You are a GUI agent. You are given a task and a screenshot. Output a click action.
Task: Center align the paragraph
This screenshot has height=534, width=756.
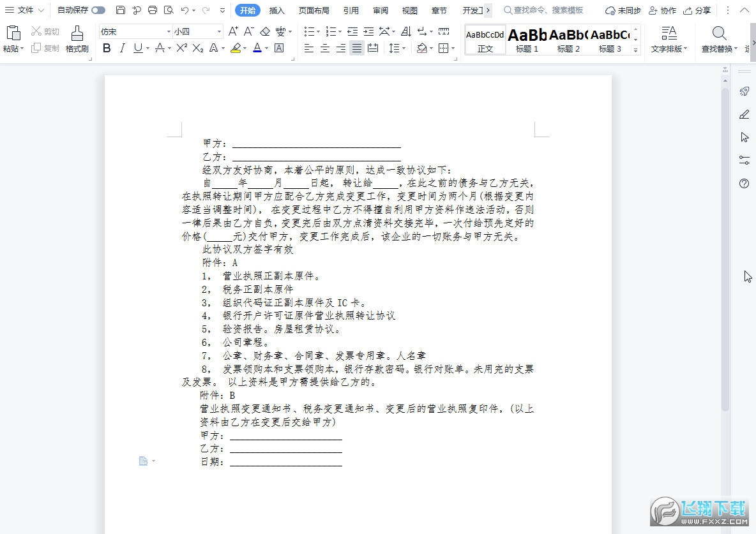[x=325, y=48]
